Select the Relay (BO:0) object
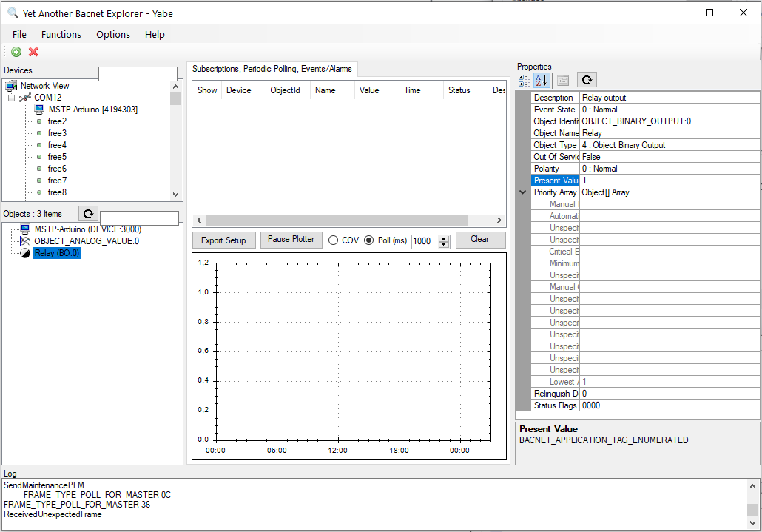The width and height of the screenshot is (762, 532). tap(57, 253)
